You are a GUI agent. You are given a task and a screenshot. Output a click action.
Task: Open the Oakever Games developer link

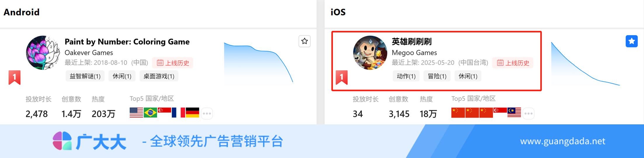89,53
